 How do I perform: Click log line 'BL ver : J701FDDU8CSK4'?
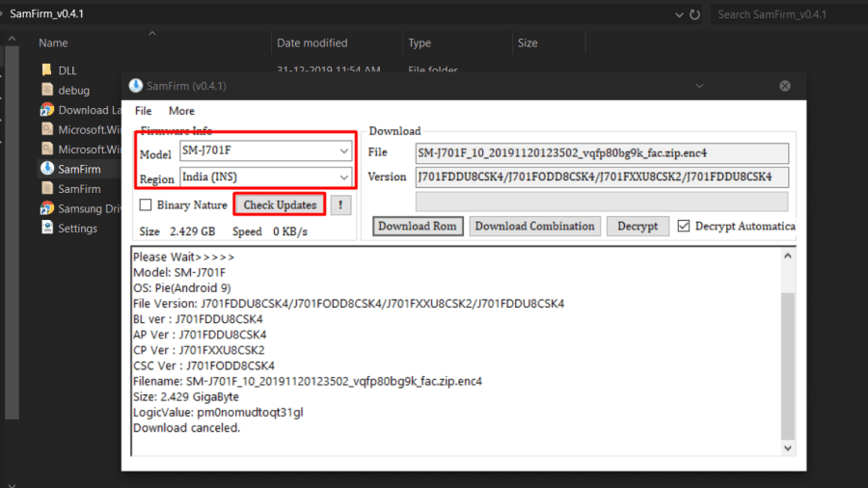198,318
